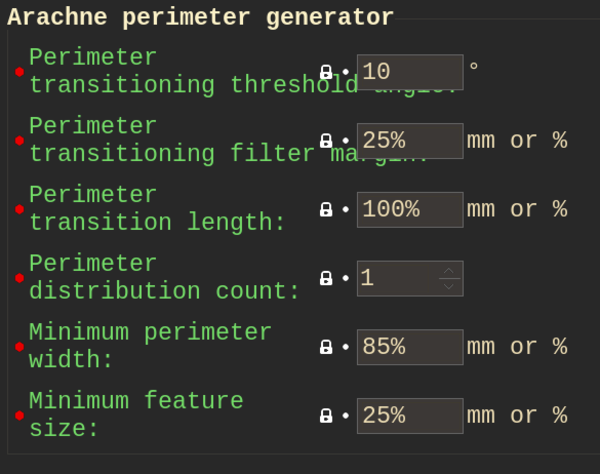
Task: Click the lock icon for transitioning filter margin
Action: pos(326,141)
